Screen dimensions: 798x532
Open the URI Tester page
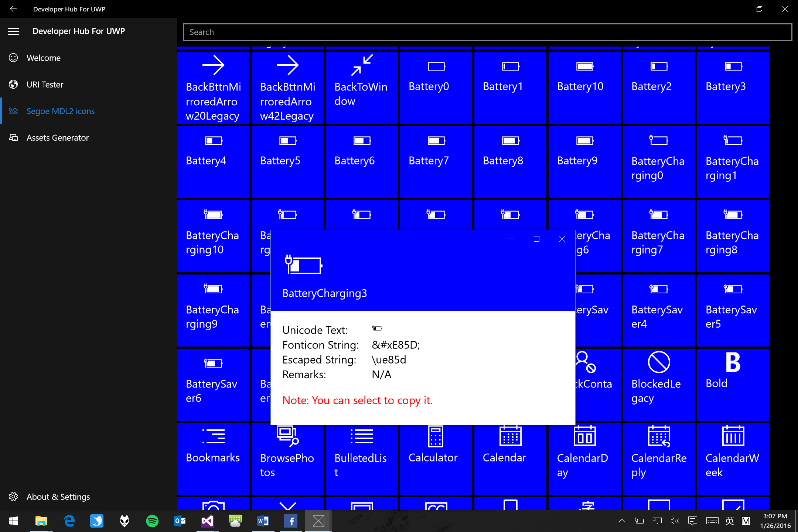tap(89, 85)
